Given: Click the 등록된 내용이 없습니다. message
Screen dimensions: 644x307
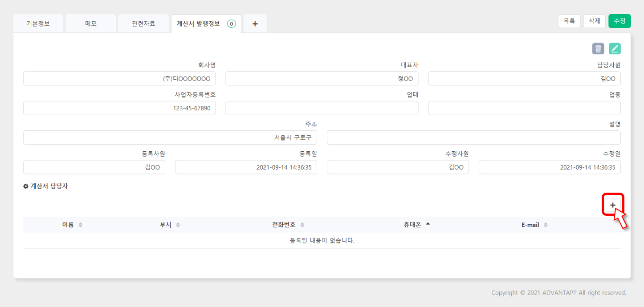Looking at the screenshot, I should click(x=322, y=241).
